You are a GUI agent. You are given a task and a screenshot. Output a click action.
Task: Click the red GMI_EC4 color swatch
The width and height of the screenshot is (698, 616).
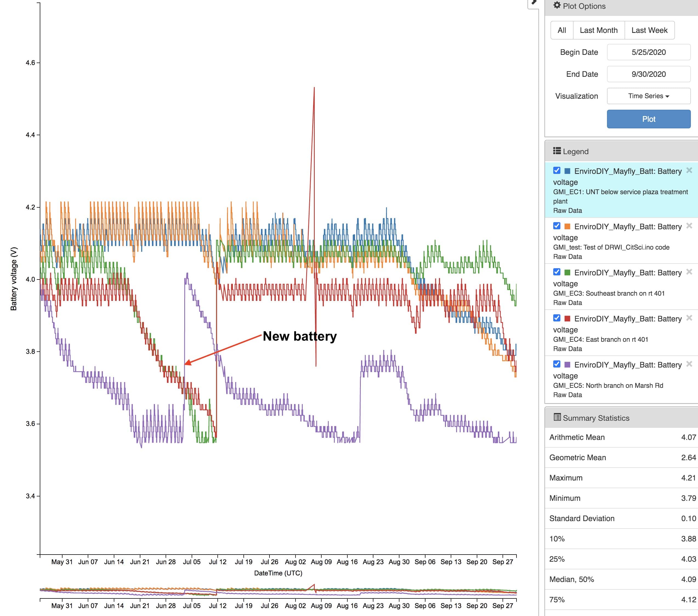[x=567, y=318]
